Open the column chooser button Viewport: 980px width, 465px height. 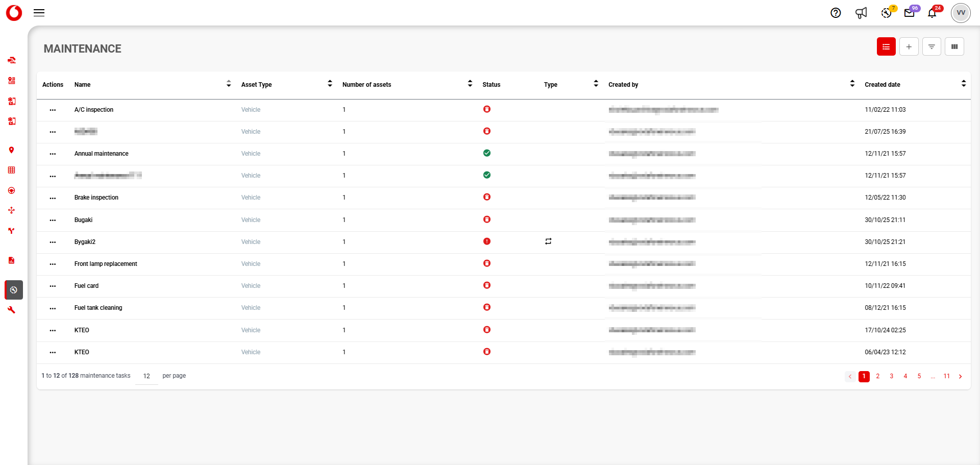(954, 47)
